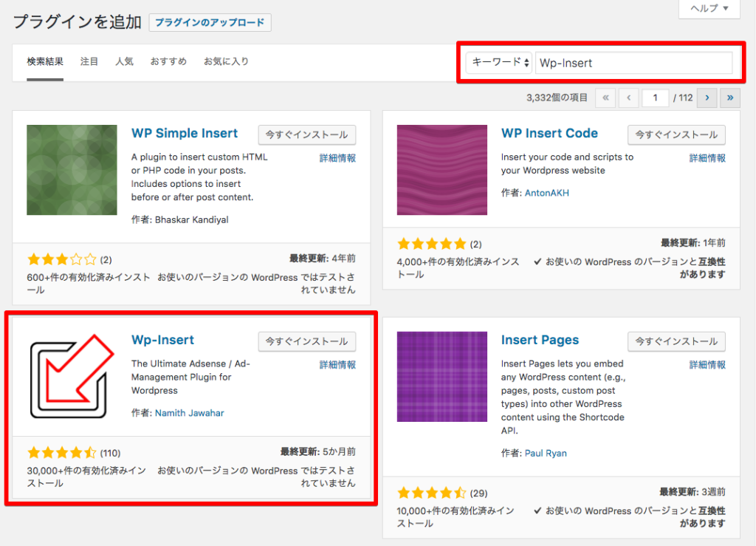
Task: Open the キーワード search filter dropdown
Action: click(x=498, y=63)
